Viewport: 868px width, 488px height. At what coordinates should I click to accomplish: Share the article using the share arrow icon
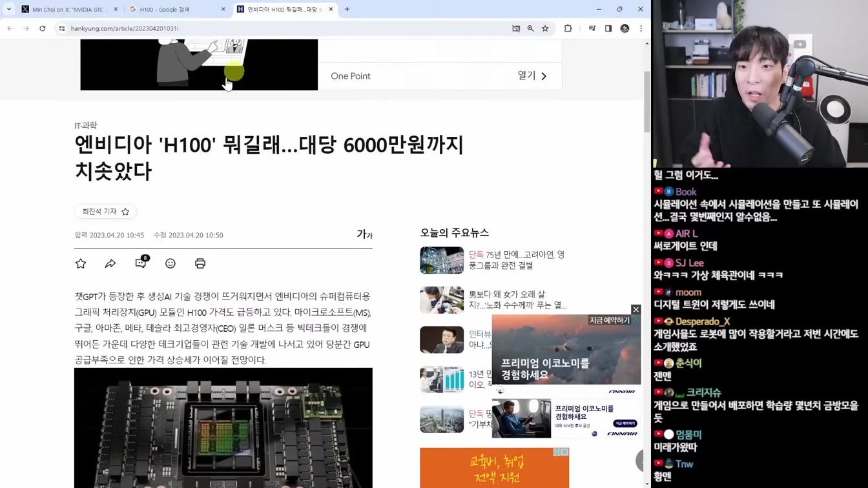point(110,263)
